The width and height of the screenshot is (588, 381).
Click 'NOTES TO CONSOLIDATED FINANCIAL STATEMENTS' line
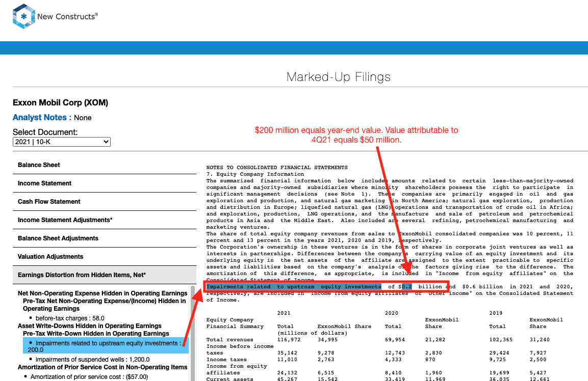coord(277,168)
